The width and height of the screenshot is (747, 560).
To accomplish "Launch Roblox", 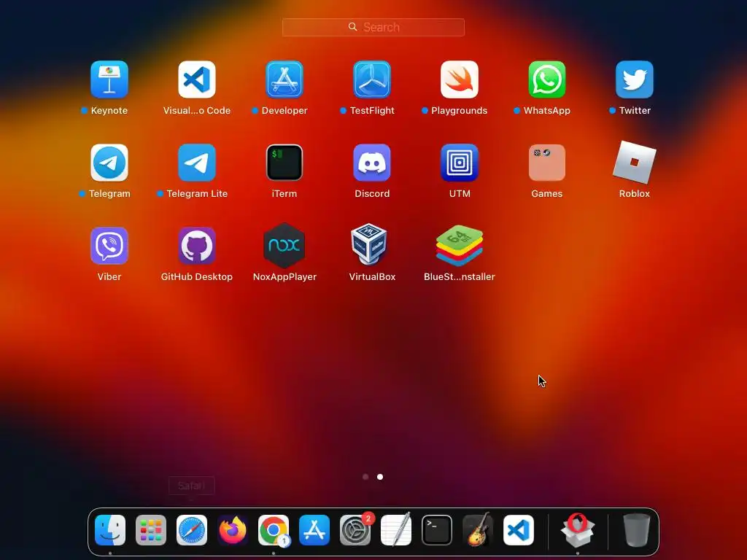I will 635,163.
